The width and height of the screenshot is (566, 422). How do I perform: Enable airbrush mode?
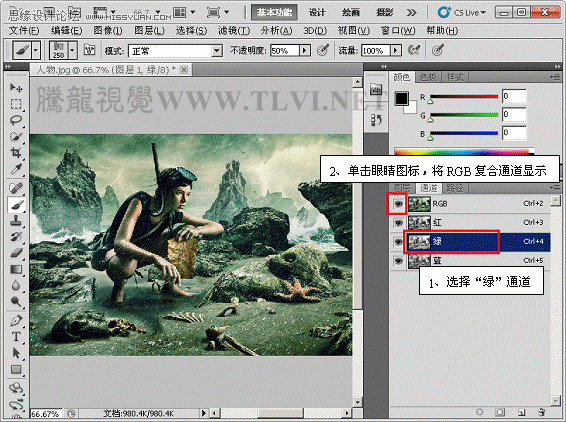tap(414, 50)
